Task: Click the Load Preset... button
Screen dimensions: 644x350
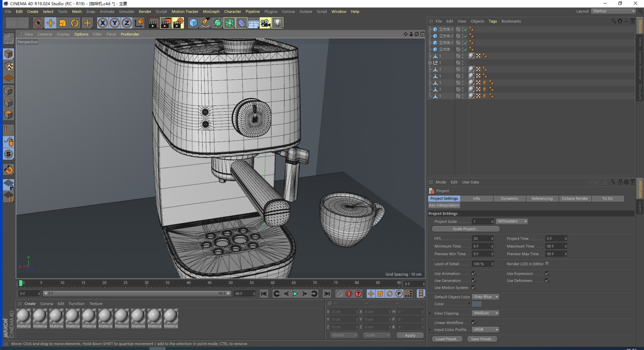Action: click(447, 339)
